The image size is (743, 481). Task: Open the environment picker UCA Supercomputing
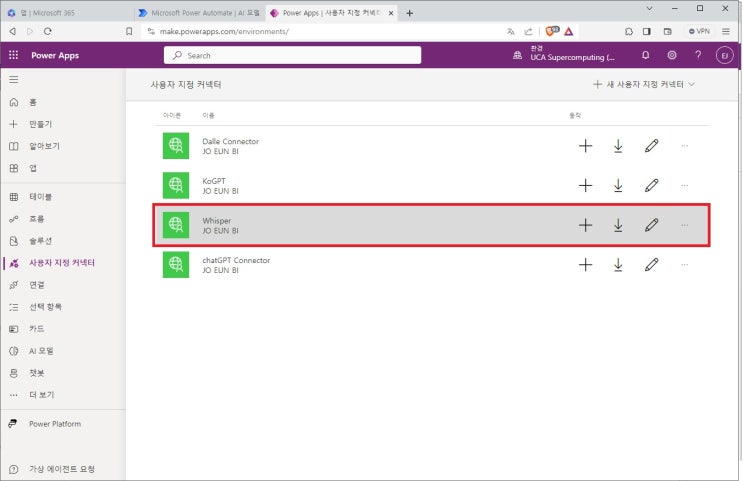click(x=564, y=55)
